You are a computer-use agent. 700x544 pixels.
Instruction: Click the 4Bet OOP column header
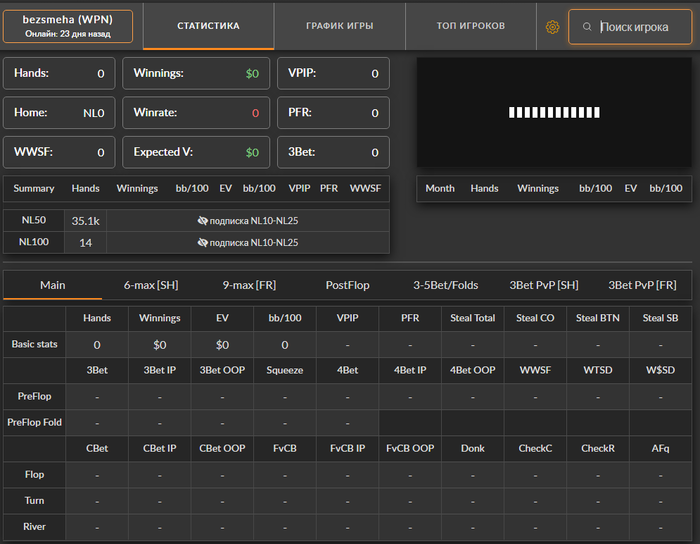(x=472, y=370)
